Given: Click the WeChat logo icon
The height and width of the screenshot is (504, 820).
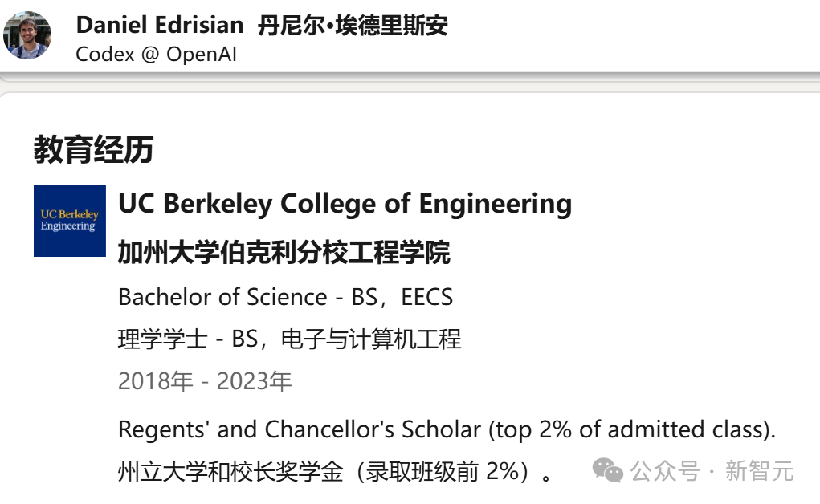Looking at the screenshot, I should click(x=608, y=471).
